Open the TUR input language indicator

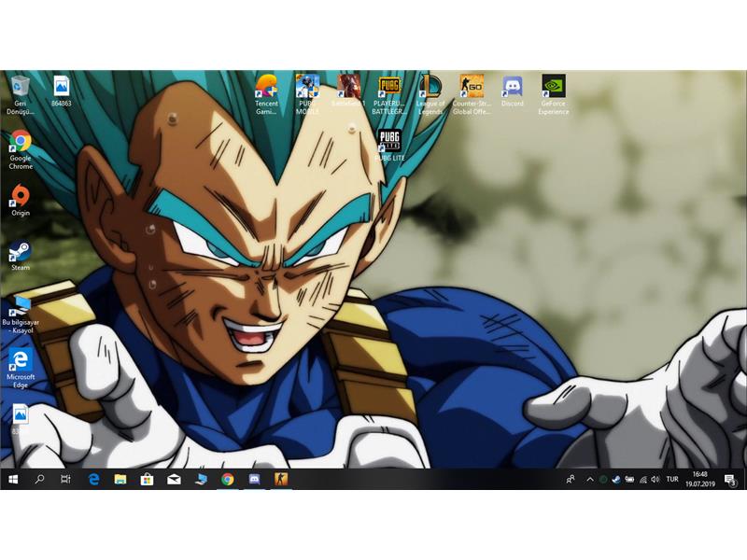[672, 479]
